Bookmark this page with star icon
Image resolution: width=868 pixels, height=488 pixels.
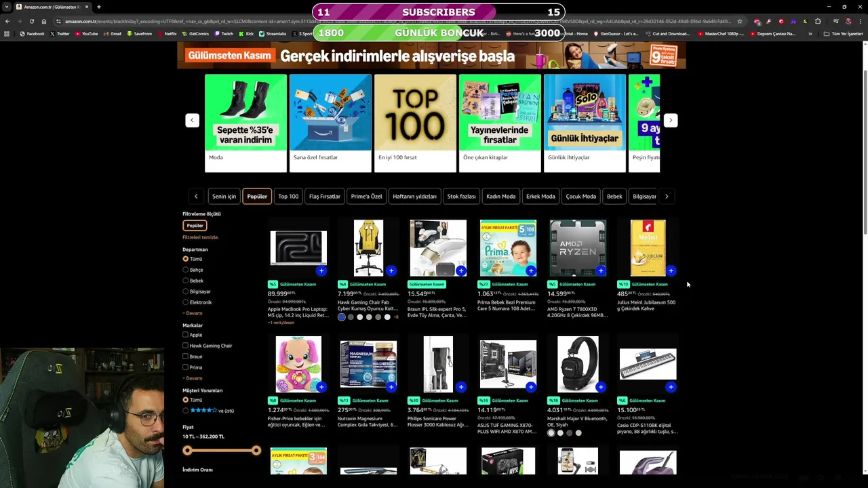click(739, 21)
